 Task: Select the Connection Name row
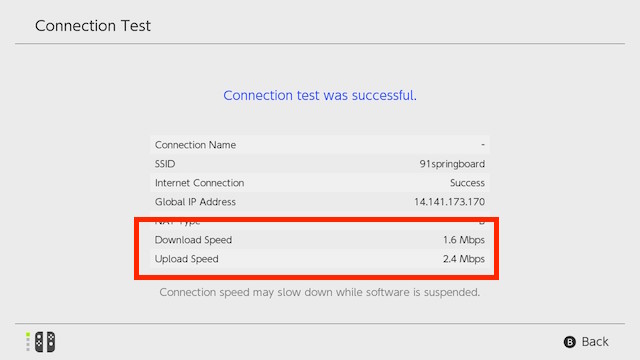(x=320, y=144)
